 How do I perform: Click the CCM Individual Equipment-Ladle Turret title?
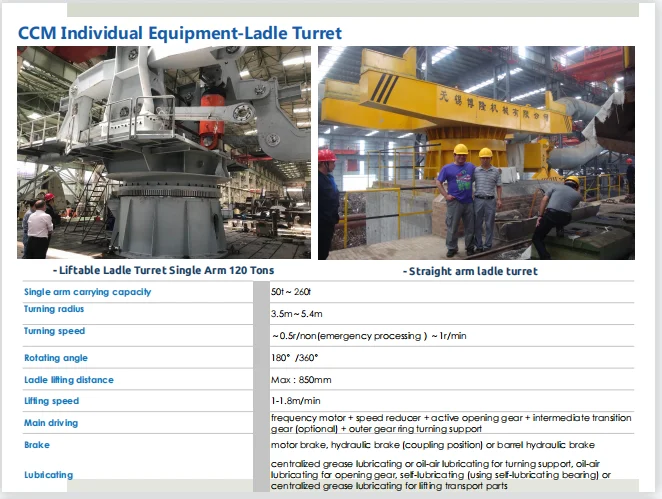point(180,33)
